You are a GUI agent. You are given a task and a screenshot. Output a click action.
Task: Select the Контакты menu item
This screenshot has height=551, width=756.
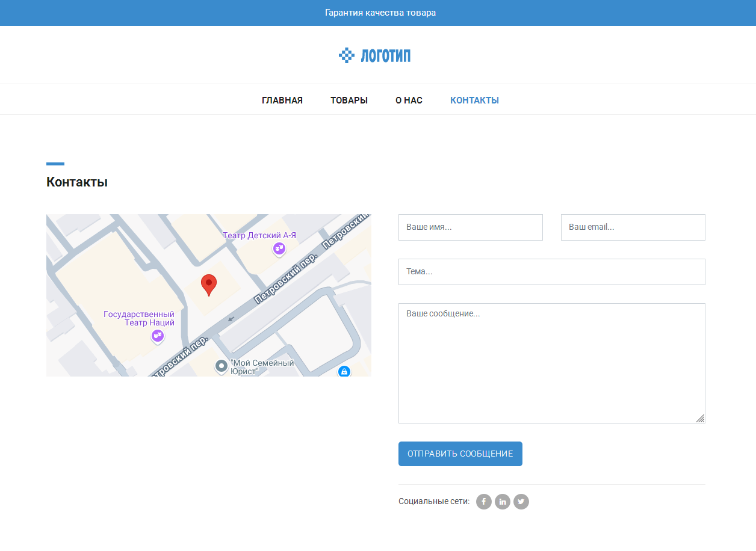click(x=474, y=100)
